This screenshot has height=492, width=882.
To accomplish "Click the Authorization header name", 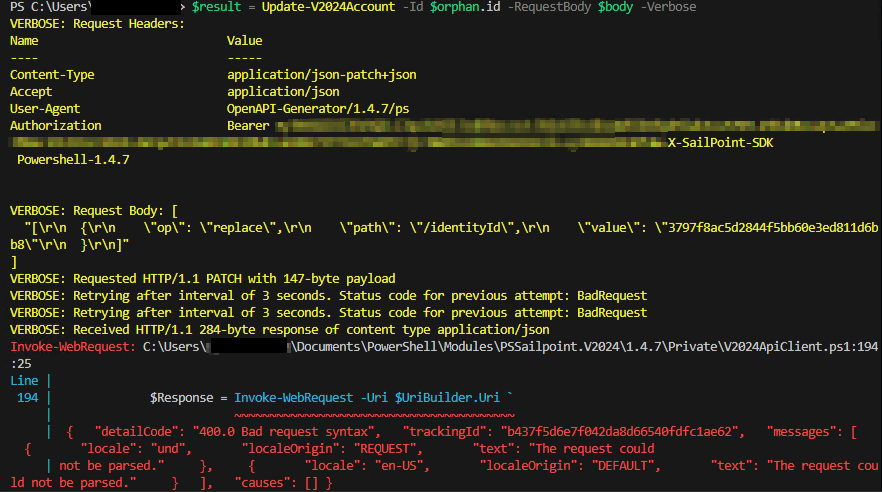I will coord(56,125).
